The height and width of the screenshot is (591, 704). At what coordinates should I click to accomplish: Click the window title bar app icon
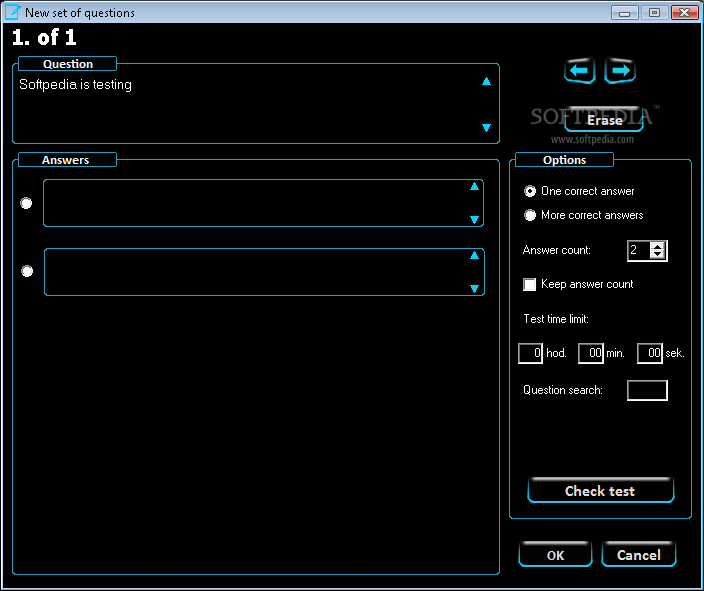[12, 12]
